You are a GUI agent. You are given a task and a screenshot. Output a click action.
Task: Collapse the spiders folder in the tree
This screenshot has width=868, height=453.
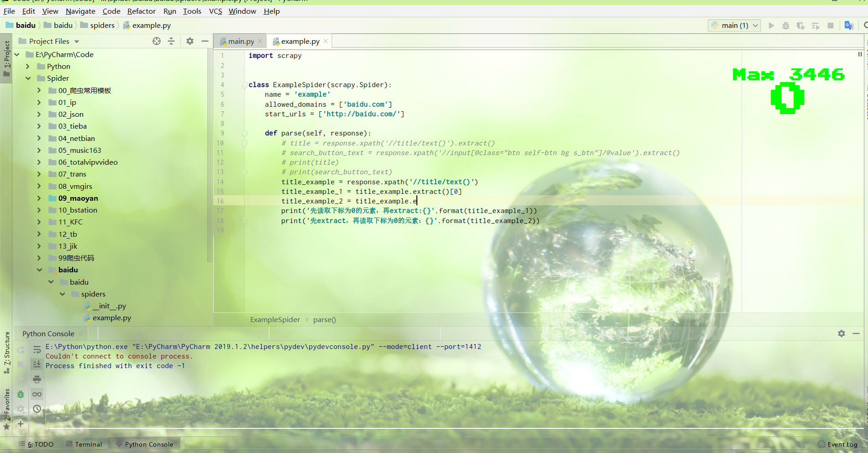pyautogui.click(x=62, y=294)
